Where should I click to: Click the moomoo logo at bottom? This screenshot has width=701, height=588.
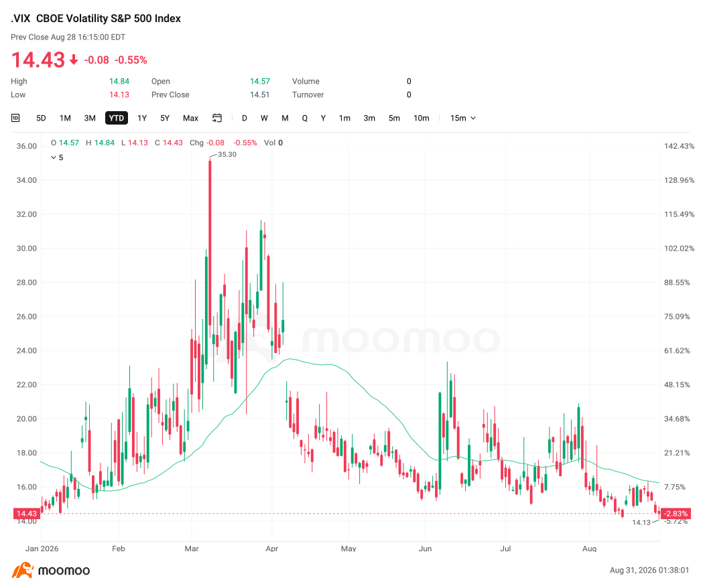point(50,571)
